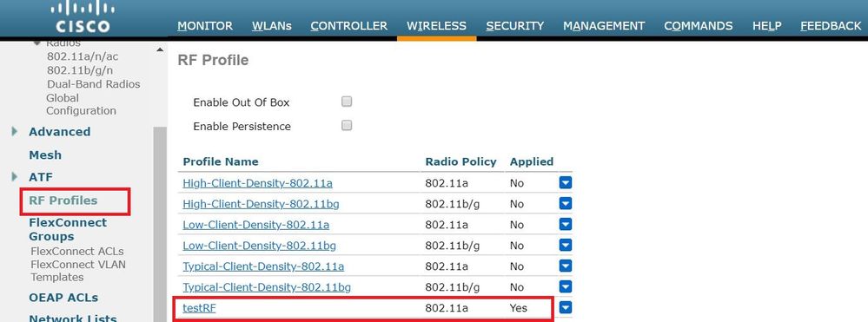
Task: Open Low-Client-Density-802.11bg profile link
Action: point(259,246)
